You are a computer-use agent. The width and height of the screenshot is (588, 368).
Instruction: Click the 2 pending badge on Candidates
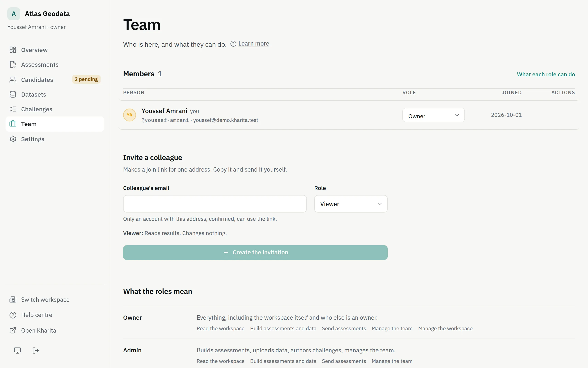86,79
